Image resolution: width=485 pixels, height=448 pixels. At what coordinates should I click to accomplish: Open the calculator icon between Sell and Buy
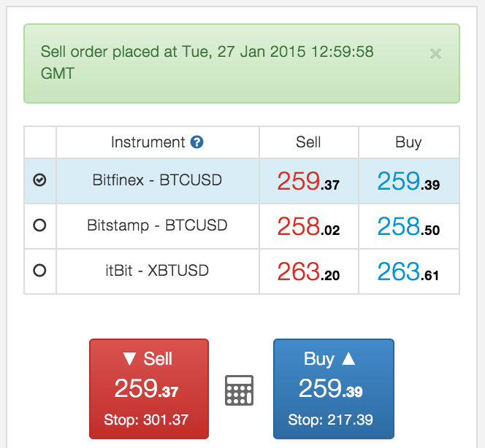click(239, 390)
